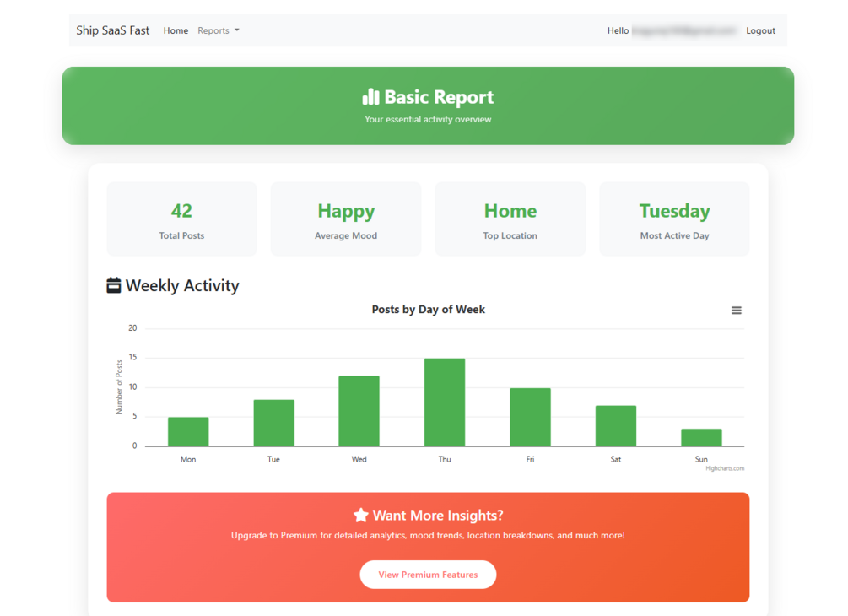
Task: Expand the Reports dropdown menu
Action: point(219,31)
